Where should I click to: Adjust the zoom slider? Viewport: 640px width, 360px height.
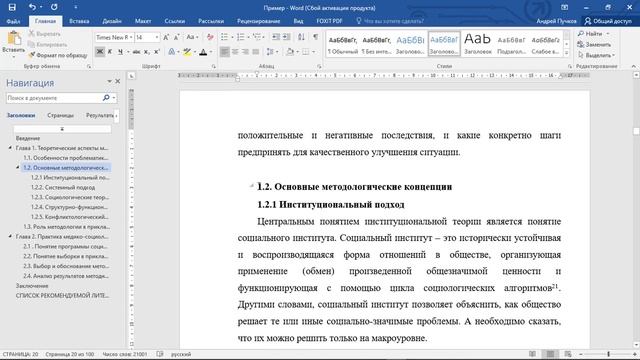pos(608,354)
